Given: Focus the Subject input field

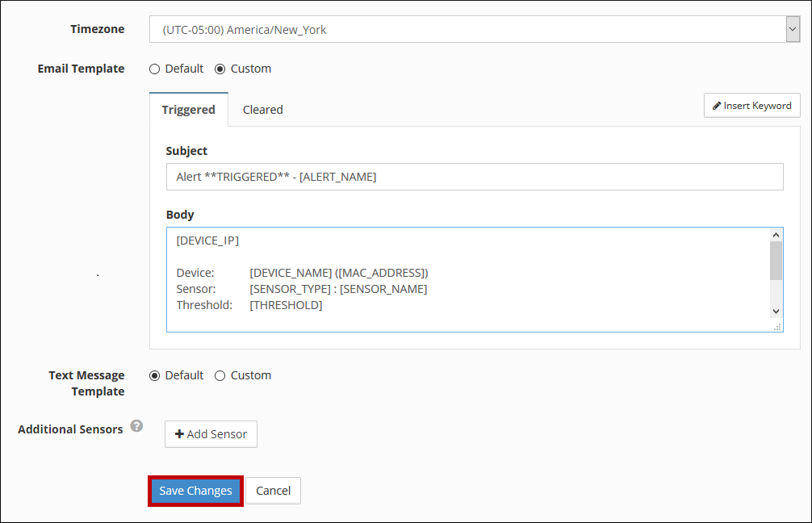Looking at the screenshot, I should click(474, 177).
